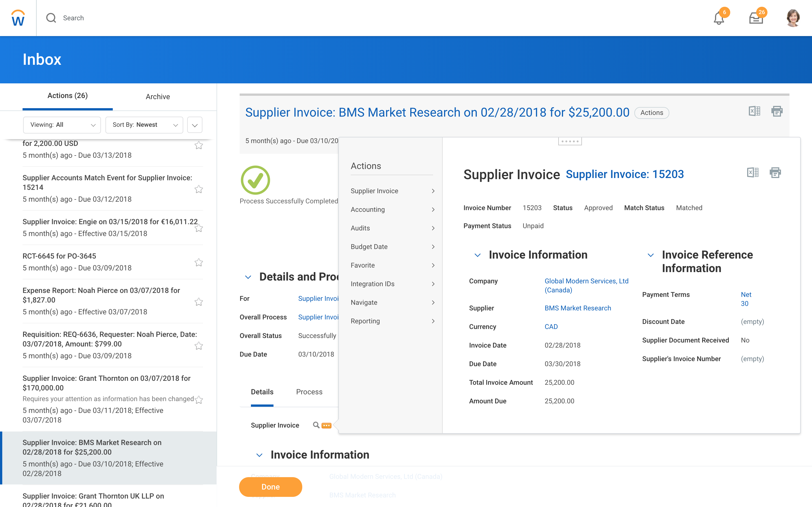Click the Workday logo home icon
Viewport: 812px width, 507px height.
pyautogui.click(x=18, y=18)
